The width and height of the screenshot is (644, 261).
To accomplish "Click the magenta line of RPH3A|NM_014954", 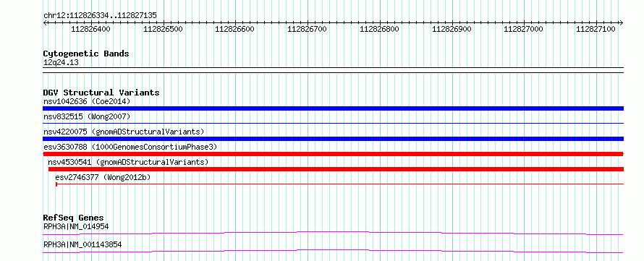I will pyautogui.click(x=333, y=233).
